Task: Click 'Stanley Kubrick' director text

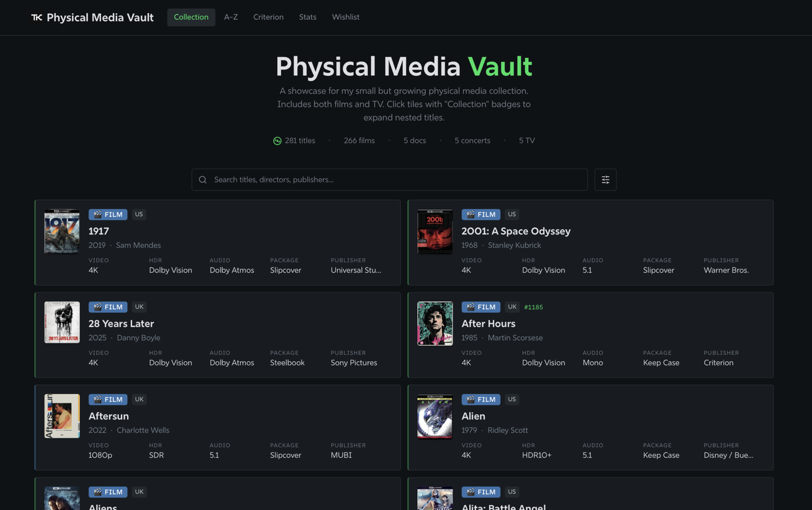Action: [x=514, y=245]
